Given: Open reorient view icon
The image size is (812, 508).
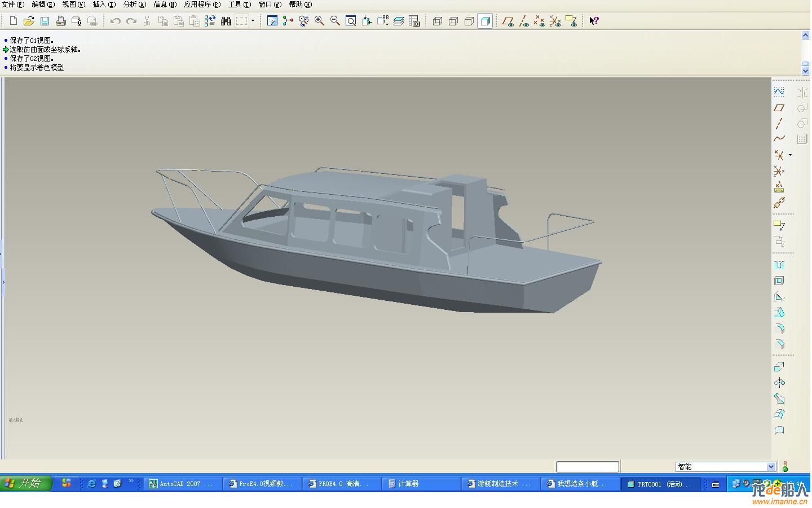Looking at the screenshot, I should [x=367, y=21].
